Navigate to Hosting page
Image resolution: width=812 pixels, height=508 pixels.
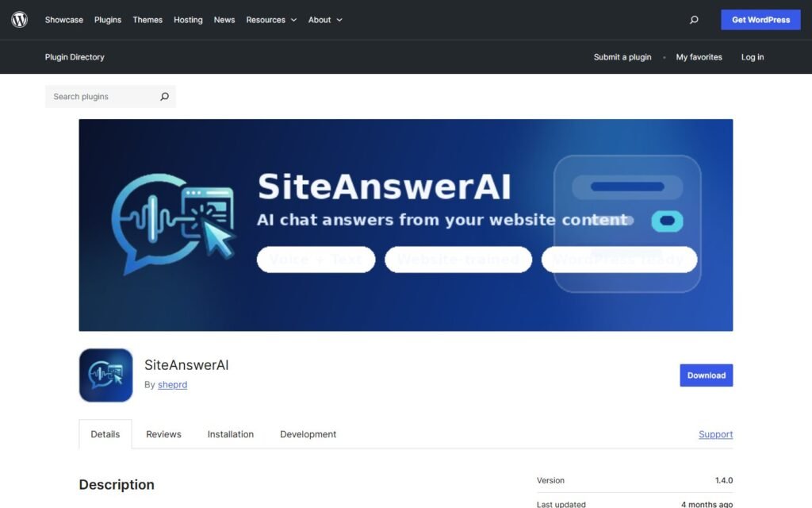coord(188,20)
